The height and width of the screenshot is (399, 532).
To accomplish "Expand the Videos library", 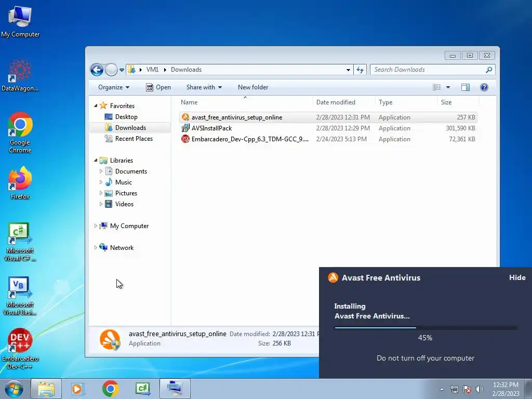I will click(101, 204).
